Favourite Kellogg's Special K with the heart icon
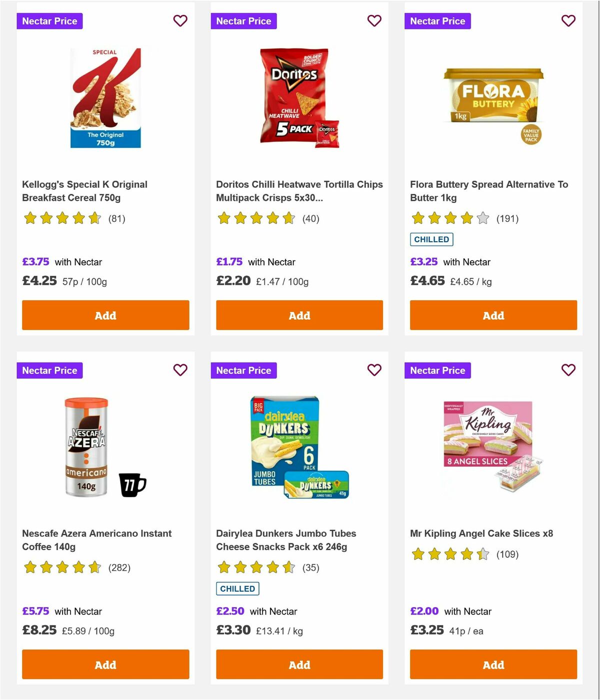The width and height of the screenshot is (600, 700). (180, 21)
